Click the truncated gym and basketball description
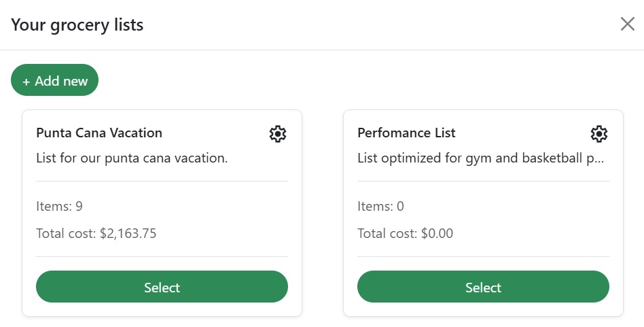The image size is (644, 327). tap(480, 158)
